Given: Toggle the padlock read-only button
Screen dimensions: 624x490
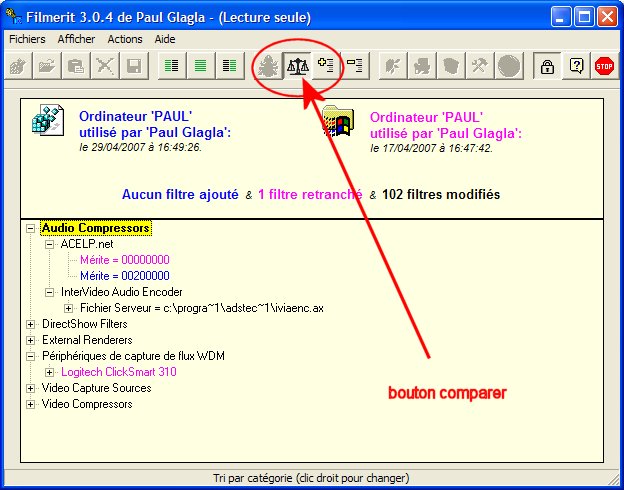Looking at the screenshot, I should click(547, 66).
